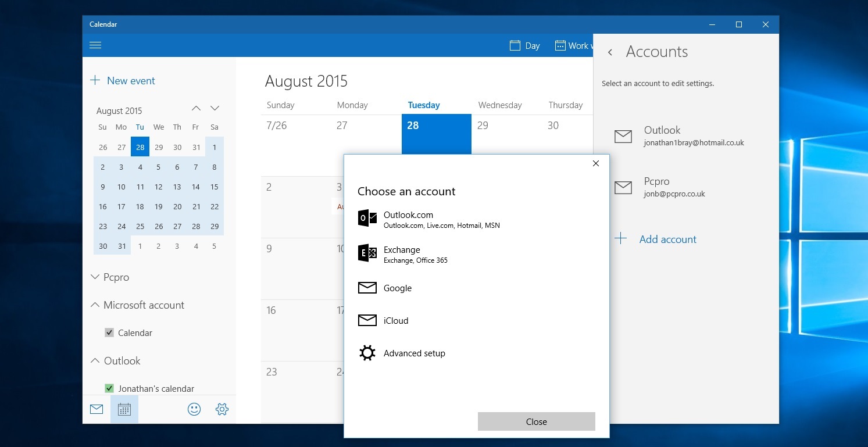Switch to Day view
This screenshot has width=868, height=447.
(x=524, y=45)
